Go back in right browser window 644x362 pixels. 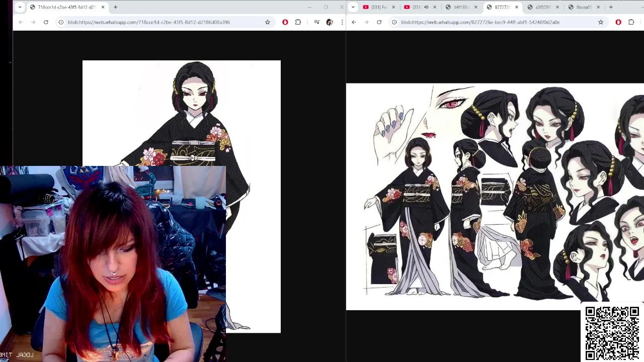(x=354, y=22)
